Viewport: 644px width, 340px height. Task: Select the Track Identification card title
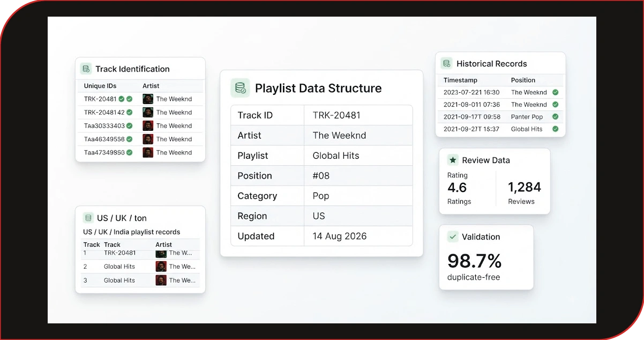point(132,69)
